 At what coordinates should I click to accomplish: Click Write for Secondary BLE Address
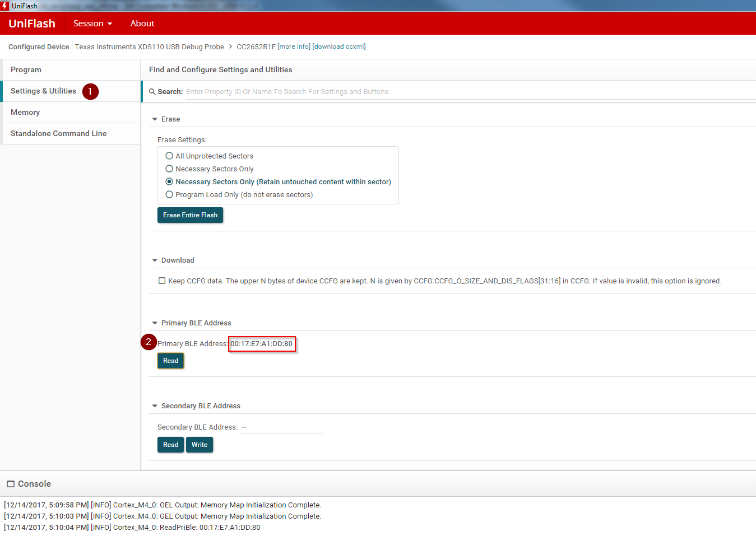tap(199, 445)
